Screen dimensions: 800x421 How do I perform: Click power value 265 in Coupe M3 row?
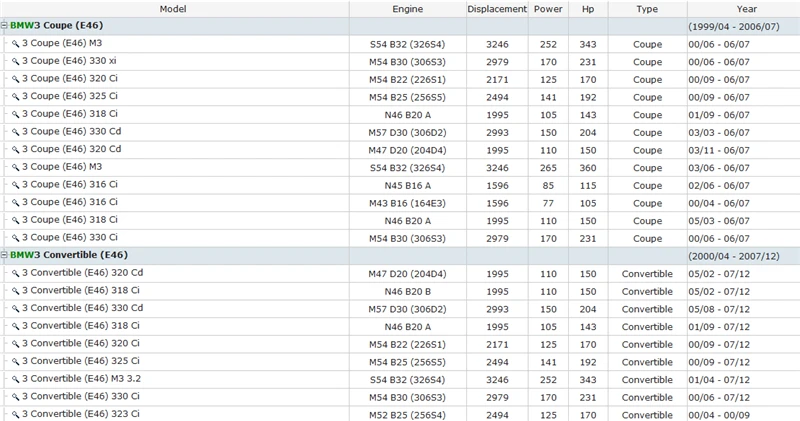(548, 168)
